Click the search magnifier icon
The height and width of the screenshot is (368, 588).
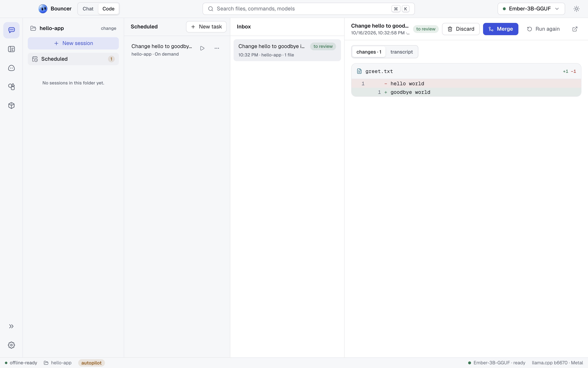(211, 9)
